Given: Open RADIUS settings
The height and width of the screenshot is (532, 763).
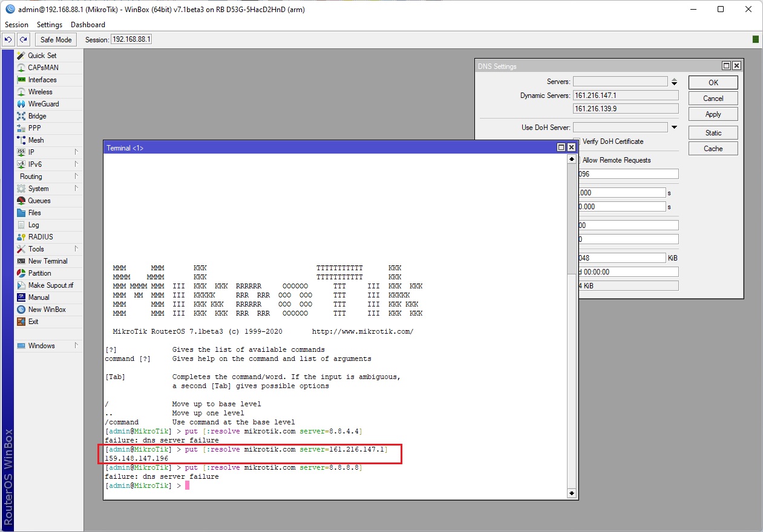Looking at the screenshot, I should tap(41, 237).
